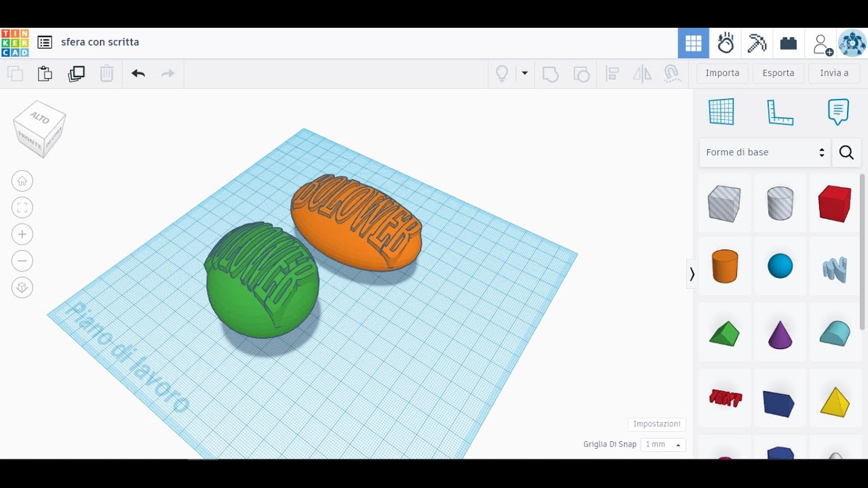Click the Invia a button
Screen dimensions: 868x488
click(x=834, y=73)
